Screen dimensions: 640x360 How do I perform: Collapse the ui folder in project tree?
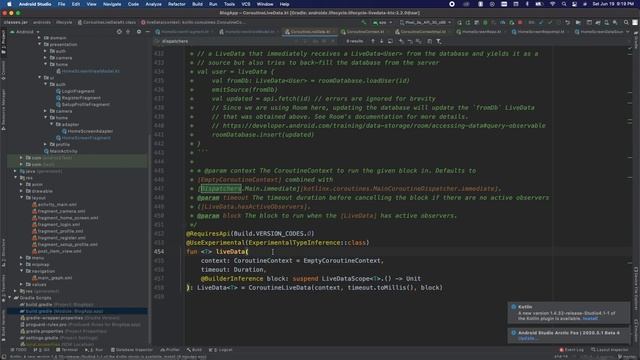point(40,78)
